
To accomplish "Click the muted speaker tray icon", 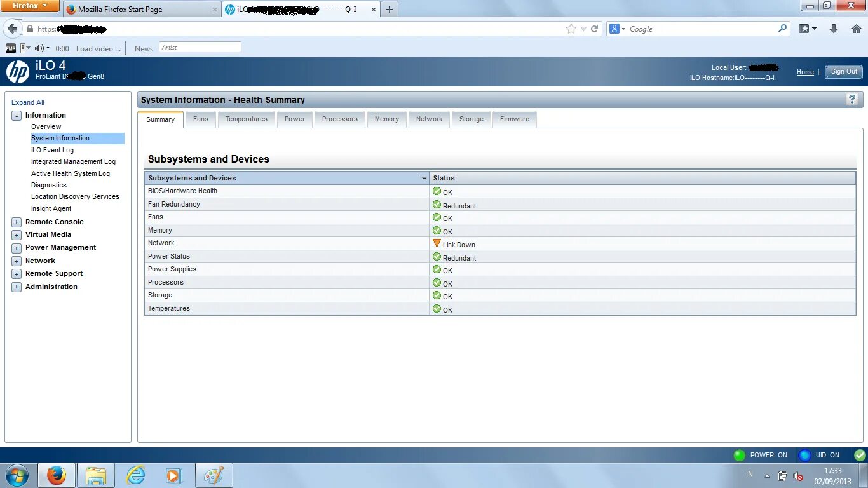I will [x=799, y=476].
